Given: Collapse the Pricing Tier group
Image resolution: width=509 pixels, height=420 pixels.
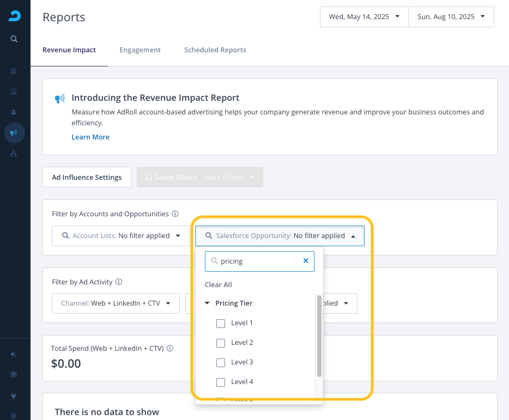Looking at the screenshot, I should tap(207, 303).
